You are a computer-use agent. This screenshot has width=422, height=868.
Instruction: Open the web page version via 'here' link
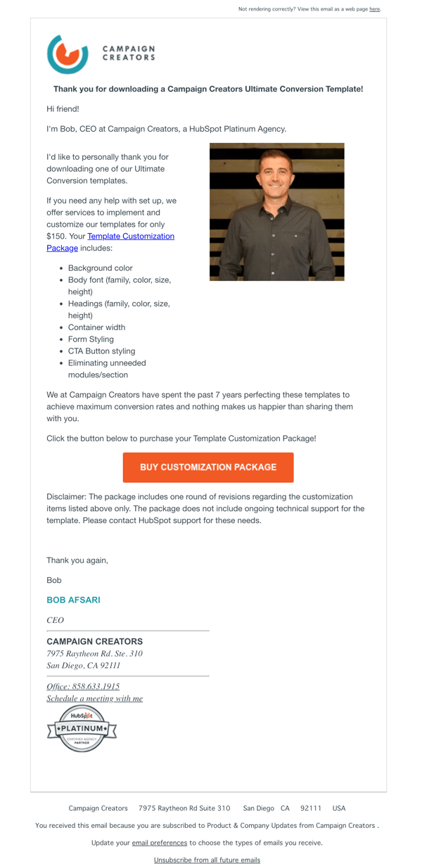374,9
